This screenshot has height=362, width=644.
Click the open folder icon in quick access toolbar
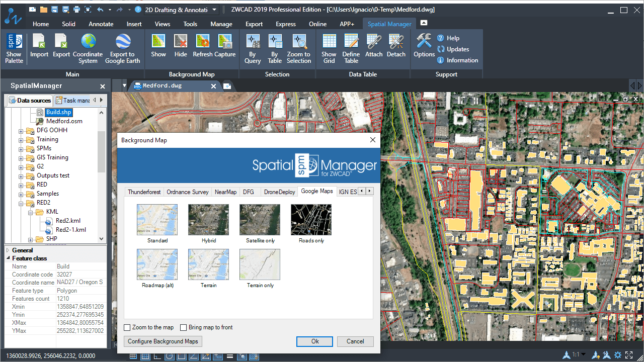tap(44, 10)
